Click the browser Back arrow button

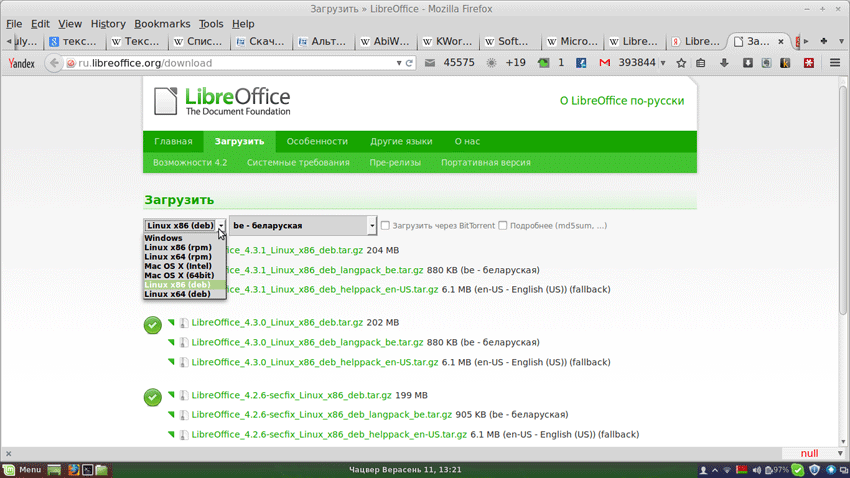pyautogui.click(x=54, y=63)
